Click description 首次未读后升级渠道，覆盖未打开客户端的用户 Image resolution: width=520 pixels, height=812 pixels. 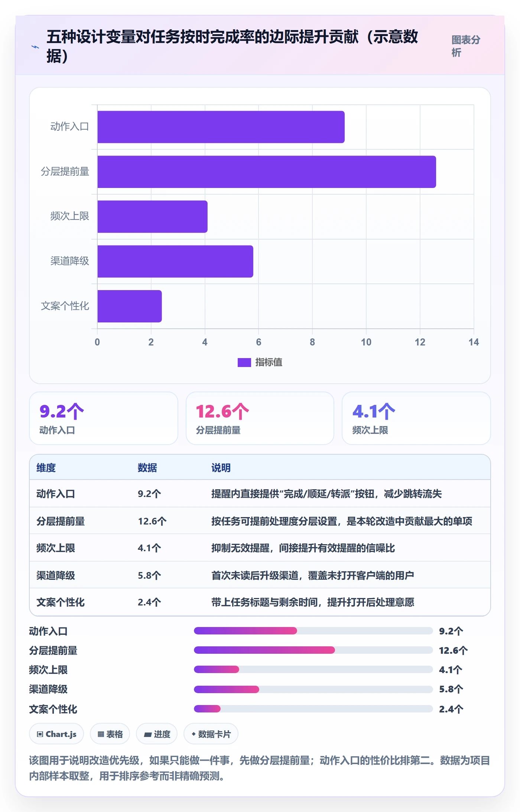tap(313, 575)
